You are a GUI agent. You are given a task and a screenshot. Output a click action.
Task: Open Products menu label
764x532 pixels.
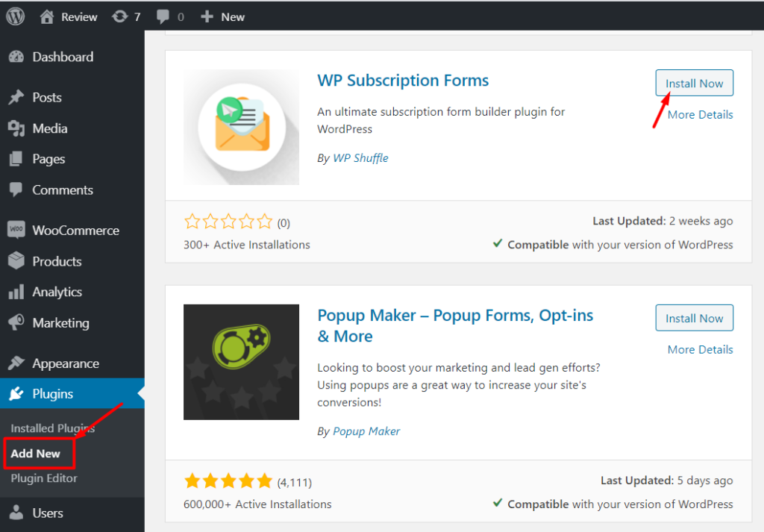click(57, 262)
